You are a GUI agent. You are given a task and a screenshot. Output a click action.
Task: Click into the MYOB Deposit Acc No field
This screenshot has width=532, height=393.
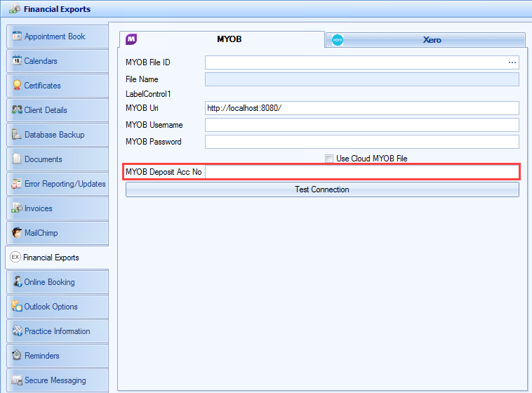point(362,172)
